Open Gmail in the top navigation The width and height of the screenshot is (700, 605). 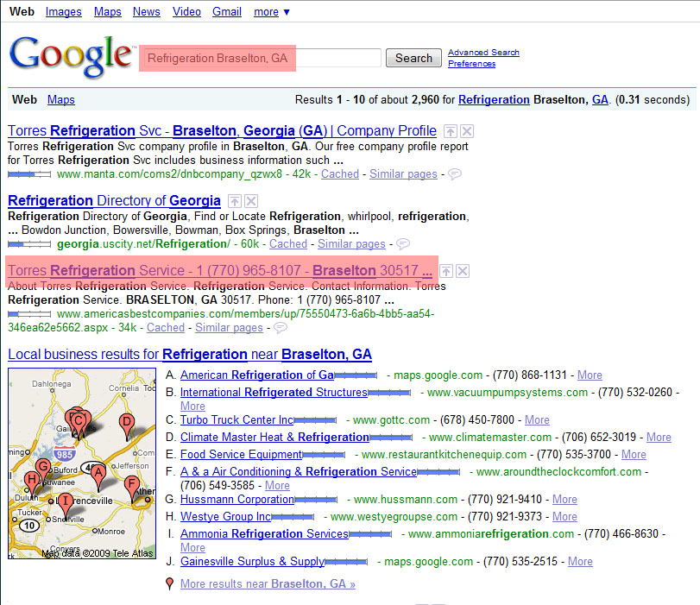(x=227, y=12)
